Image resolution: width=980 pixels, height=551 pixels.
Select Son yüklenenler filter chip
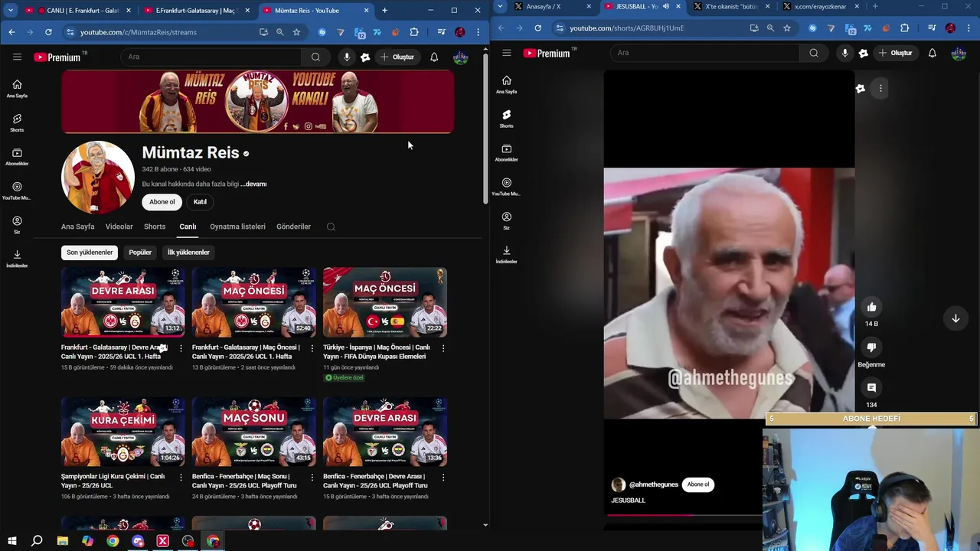point(90,253)
